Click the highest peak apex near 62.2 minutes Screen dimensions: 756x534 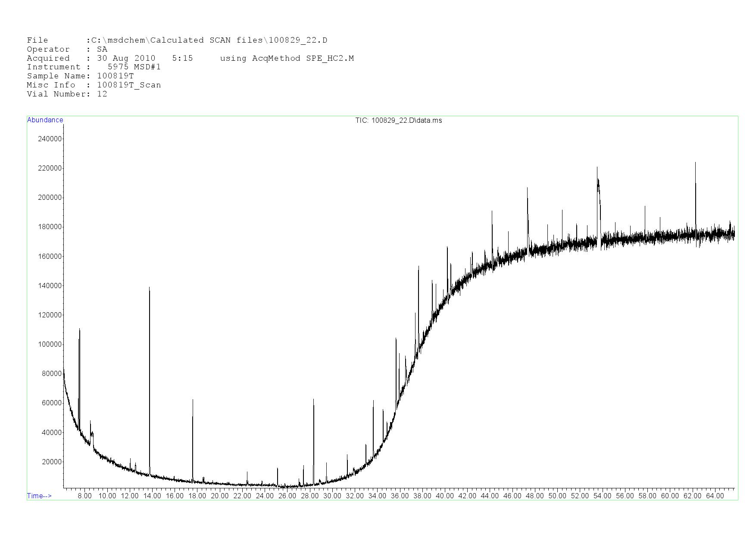[x=695, y=163]
